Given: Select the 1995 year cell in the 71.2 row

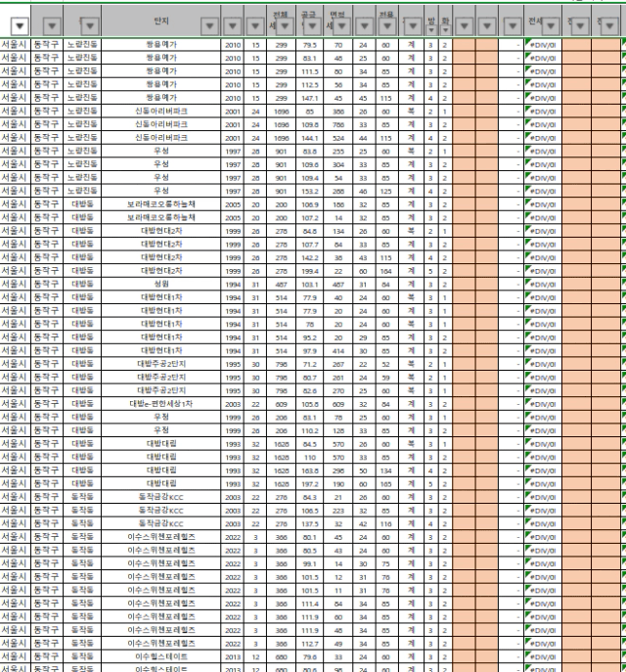Looking at the screenshot, I should click(x=233, y=364).
